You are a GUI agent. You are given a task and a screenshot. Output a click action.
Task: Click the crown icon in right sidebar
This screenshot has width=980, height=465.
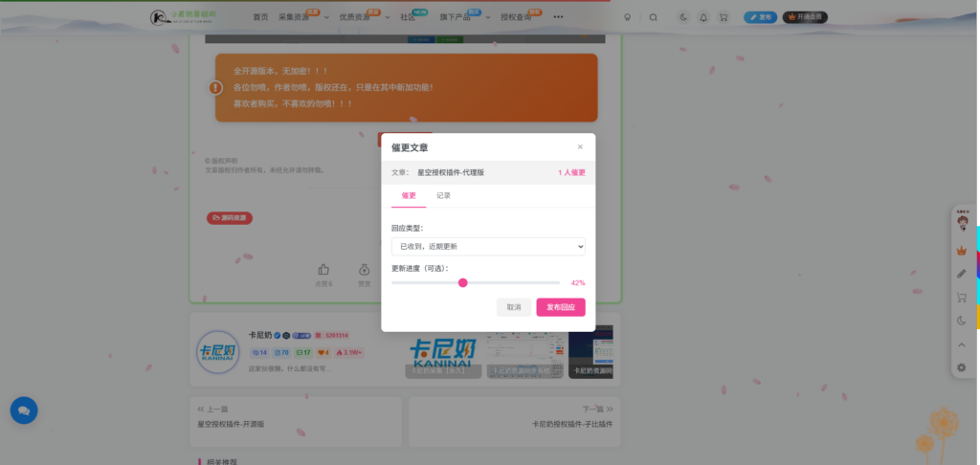click(962, 251)
